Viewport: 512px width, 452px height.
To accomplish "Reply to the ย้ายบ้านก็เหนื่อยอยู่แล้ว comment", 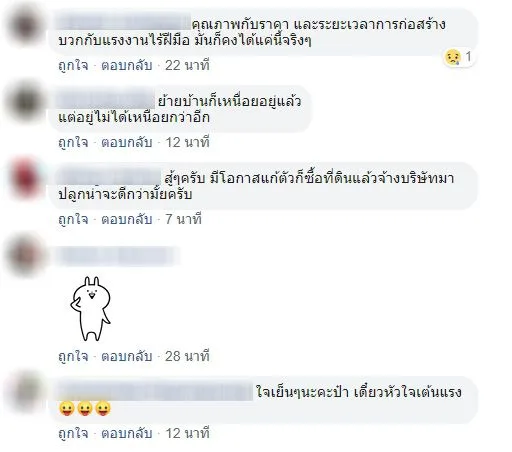I will click(127, 142).
